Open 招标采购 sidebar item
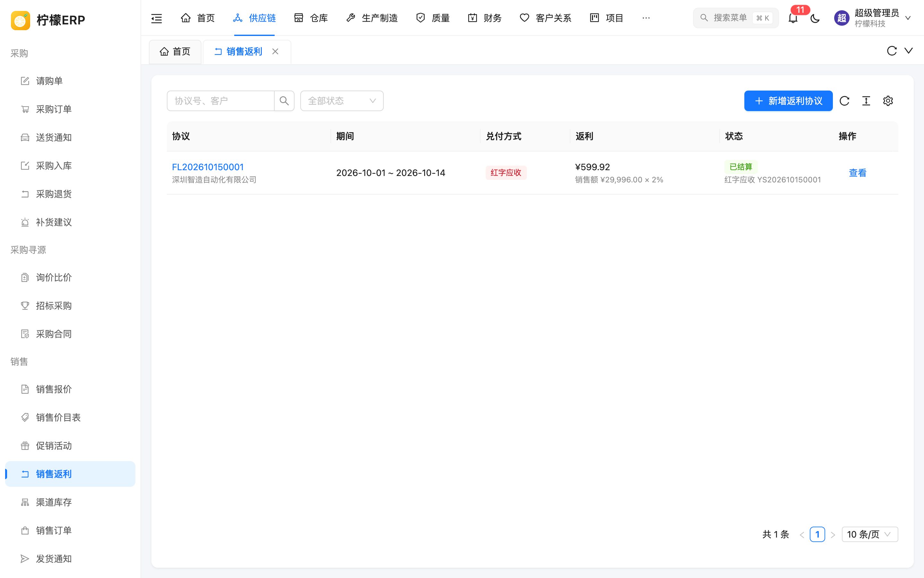This screenshot has height=578, width=924. pos(70,306)
